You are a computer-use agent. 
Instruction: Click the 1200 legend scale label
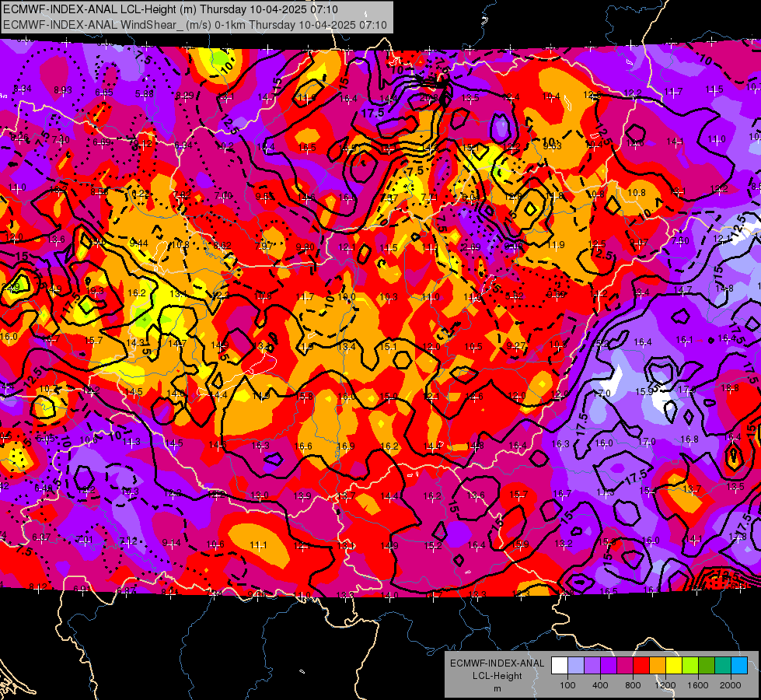point(665,685)
